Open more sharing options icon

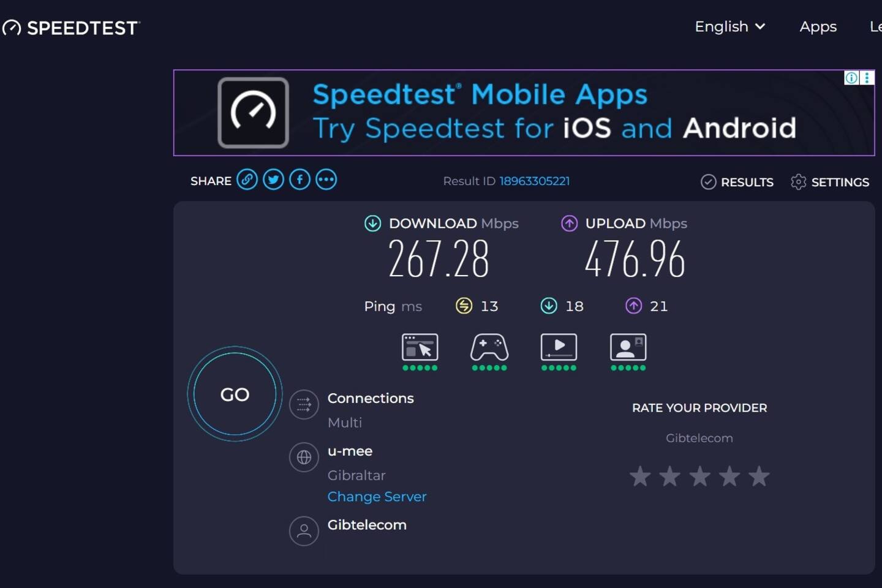click(326, 180)
